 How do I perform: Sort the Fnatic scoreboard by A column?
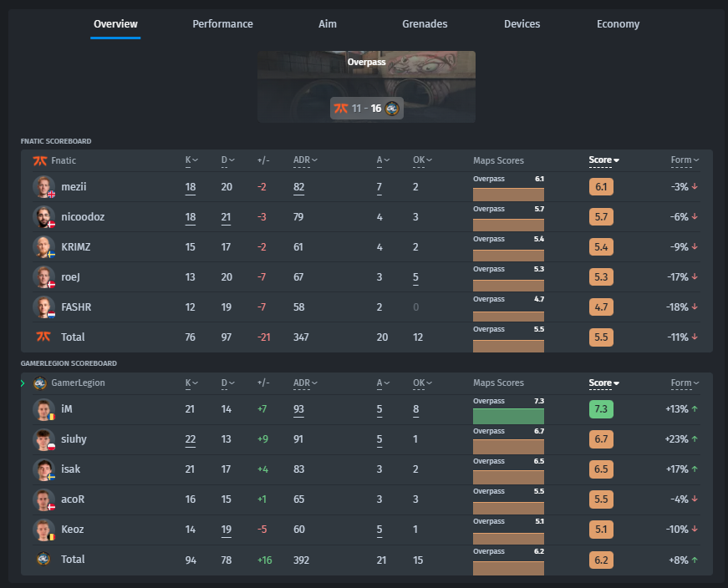coord(383,160)
